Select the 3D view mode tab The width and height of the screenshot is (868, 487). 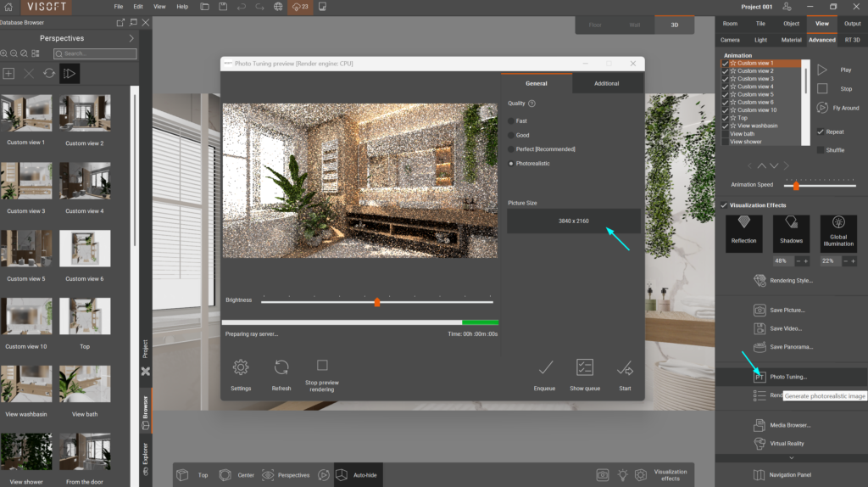pos(674,25)
